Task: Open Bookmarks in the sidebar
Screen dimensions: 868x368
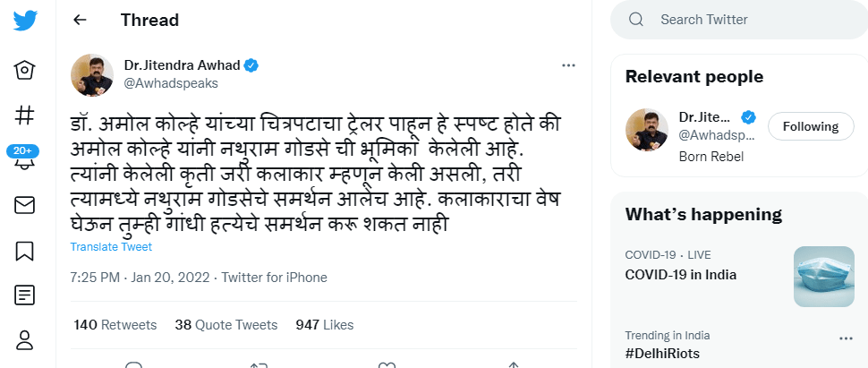Action: pos(25,251)
